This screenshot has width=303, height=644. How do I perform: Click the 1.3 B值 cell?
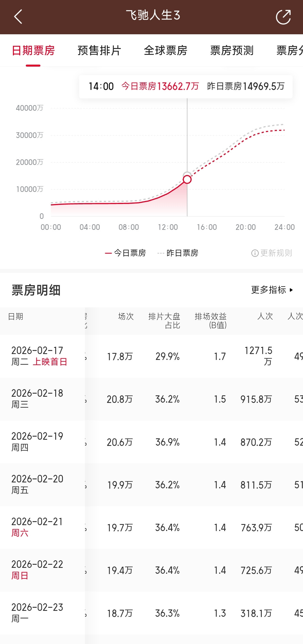(220, 613)
